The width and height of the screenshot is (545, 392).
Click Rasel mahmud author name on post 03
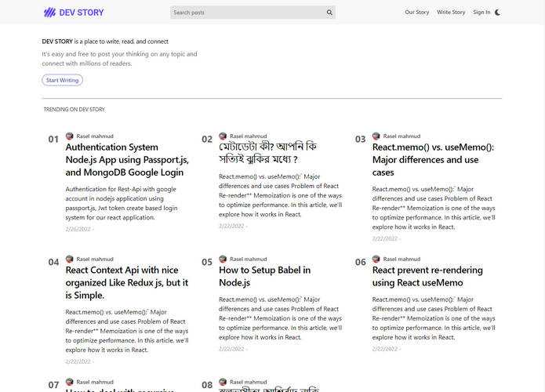click(401, 136)
